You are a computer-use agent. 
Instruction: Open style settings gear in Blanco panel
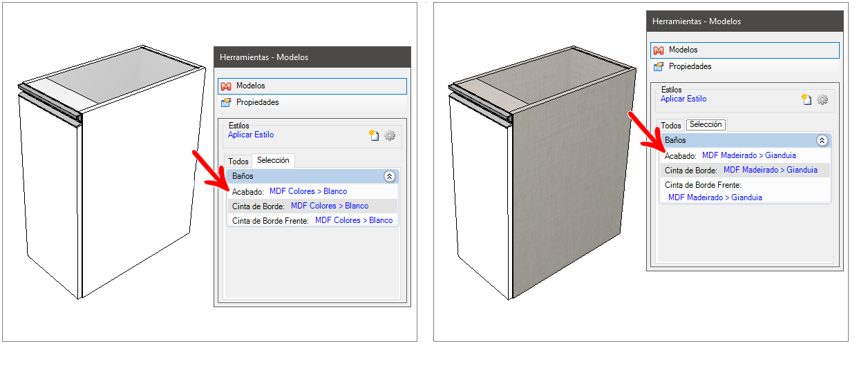click(x=390, y=135)
